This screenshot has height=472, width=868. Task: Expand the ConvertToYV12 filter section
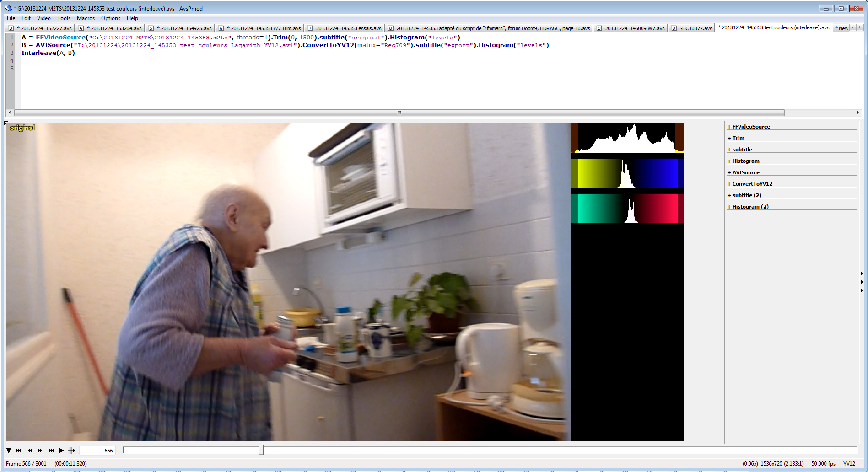[x=752, y=184]
